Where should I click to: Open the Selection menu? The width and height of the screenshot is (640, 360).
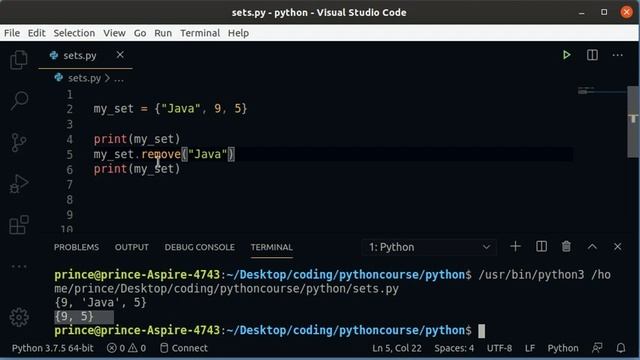74,33
